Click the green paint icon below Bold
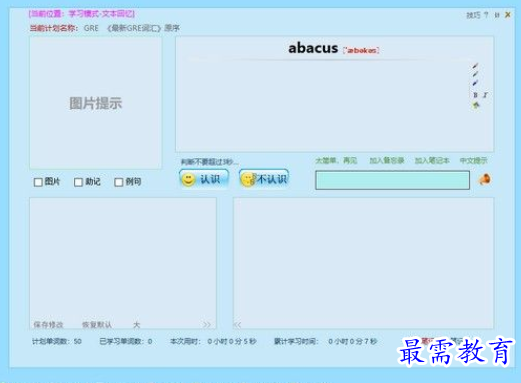Viewport: 521px width, 383px height. tap(476, 105)
